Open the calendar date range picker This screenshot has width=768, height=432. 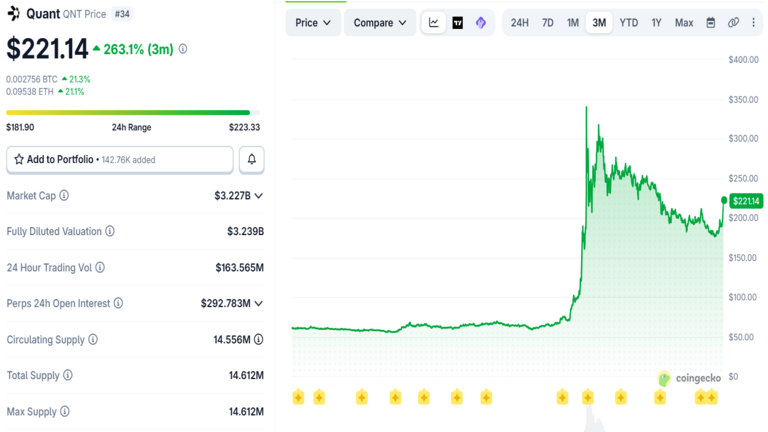(711, 23)
